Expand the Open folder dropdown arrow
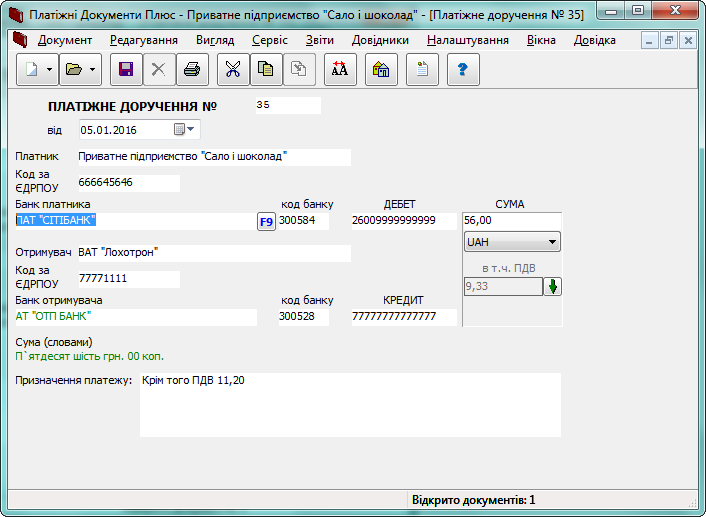Image resolution: width=706 pixels, height=517 pixels. [x=92, y=69]
